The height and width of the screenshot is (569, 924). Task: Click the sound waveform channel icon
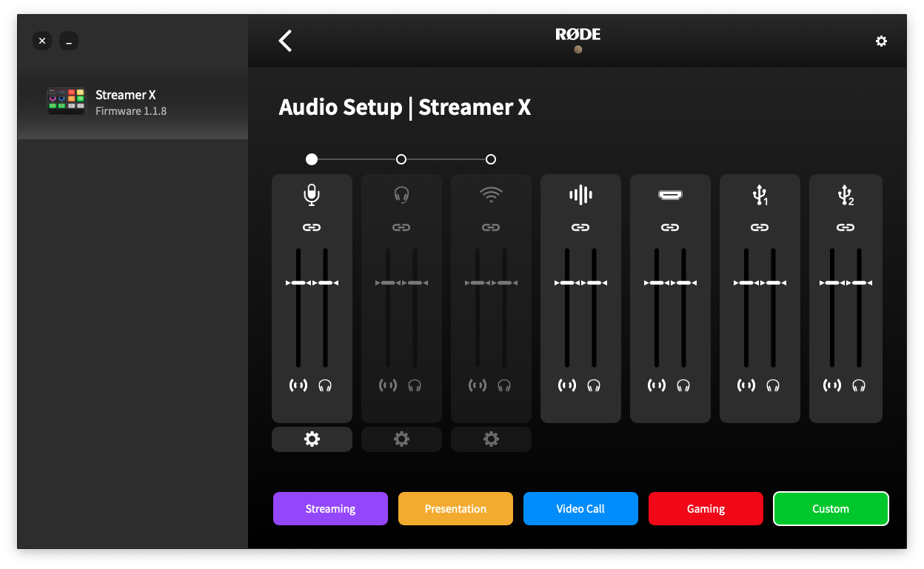click(580, 195)
